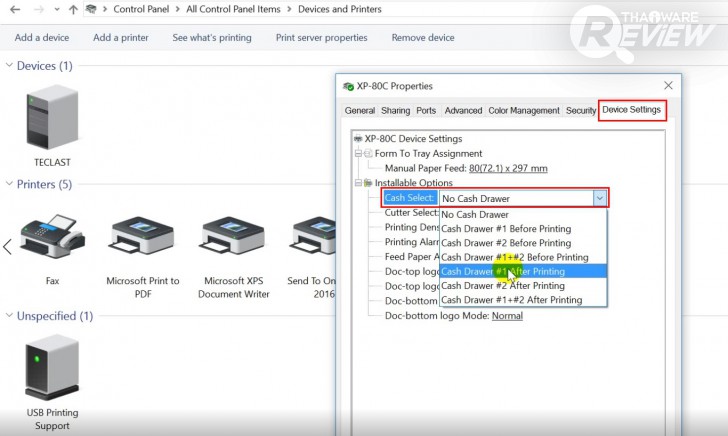Switch to the Advanced tab
This screenshot has width=728, height=436.
tap(463, 111)
